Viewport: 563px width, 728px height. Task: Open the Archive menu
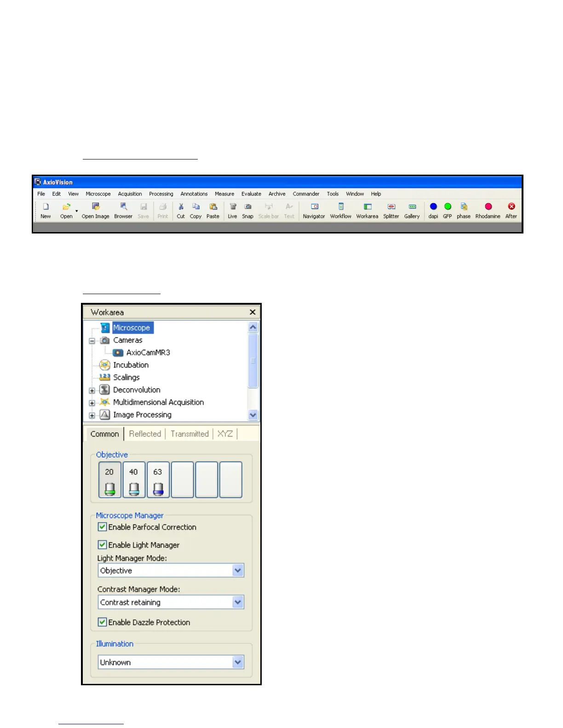[x=277, y=194]
